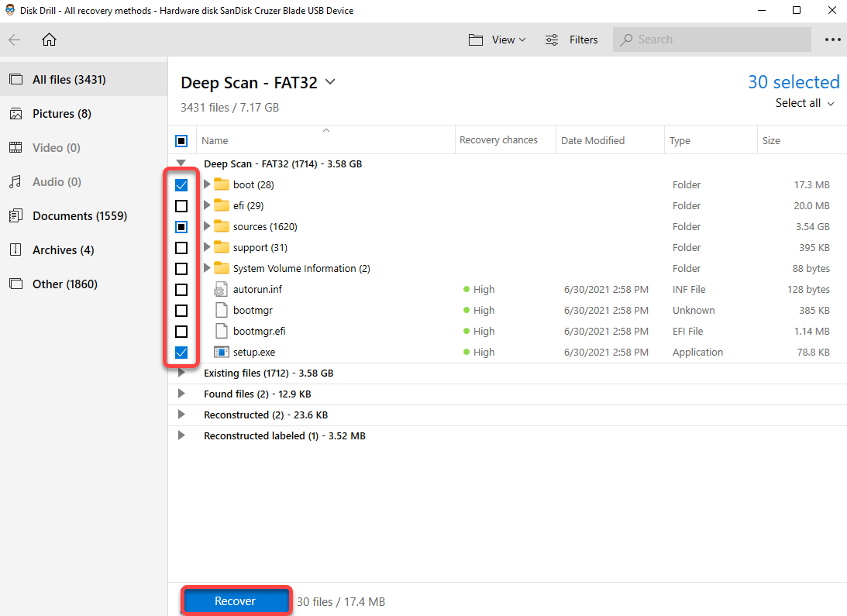Open the Home screen icon
847x616 pixels.
[49, 39]
